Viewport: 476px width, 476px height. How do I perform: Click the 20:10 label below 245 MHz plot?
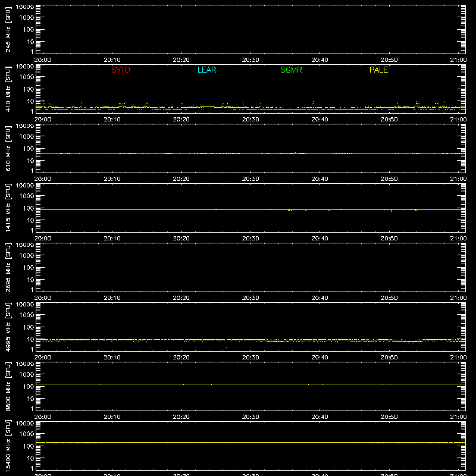pyautogui.click(x=112, y=60)
